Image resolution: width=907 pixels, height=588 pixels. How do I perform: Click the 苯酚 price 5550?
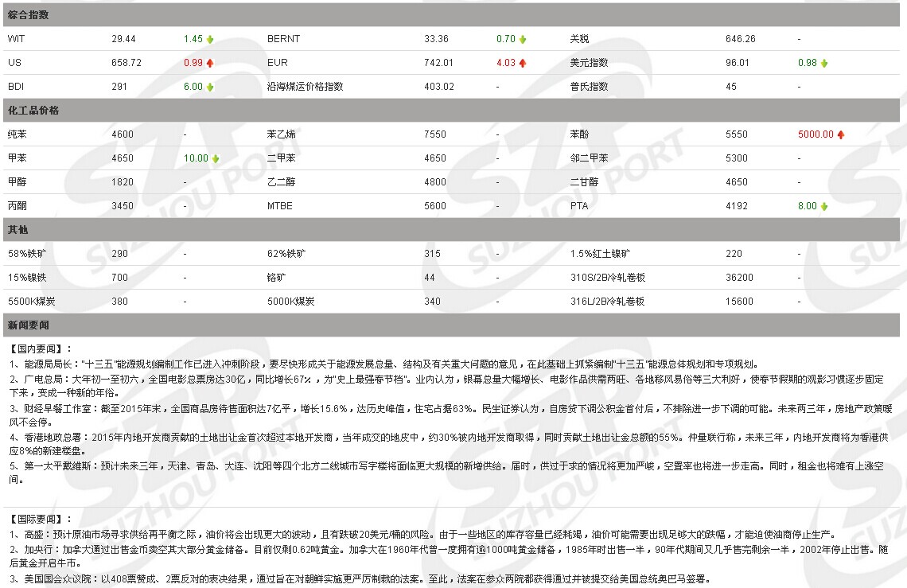point(737,134)
